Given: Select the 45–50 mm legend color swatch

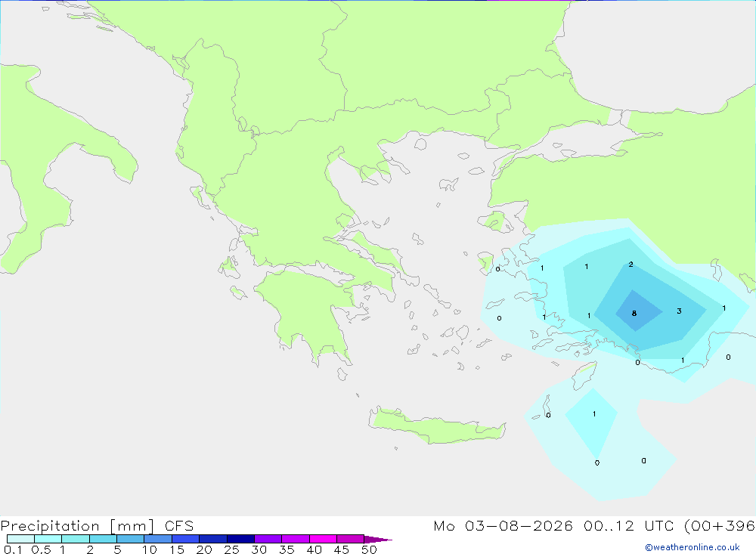Looking at the screenshot, I should click(351, 539).
